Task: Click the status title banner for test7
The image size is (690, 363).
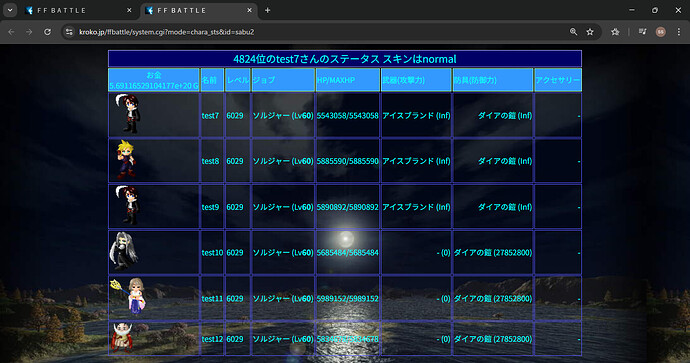Action: pos(345,59)
